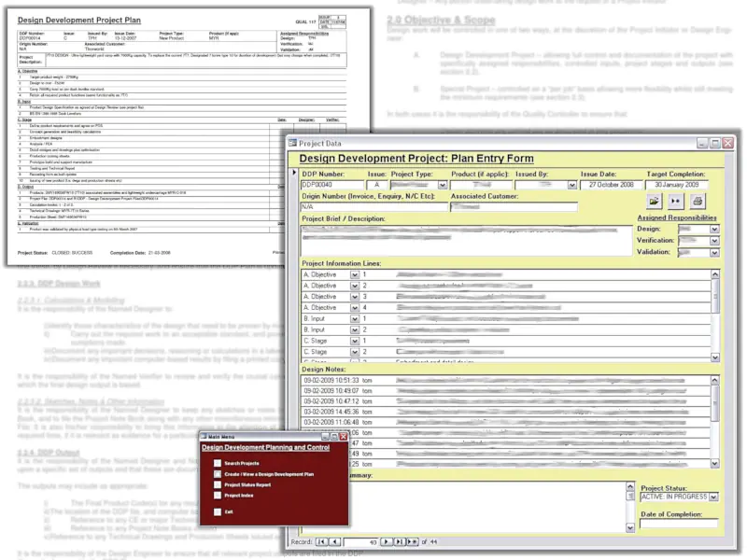Select 'Project Index' from the Main Menu

218,495
